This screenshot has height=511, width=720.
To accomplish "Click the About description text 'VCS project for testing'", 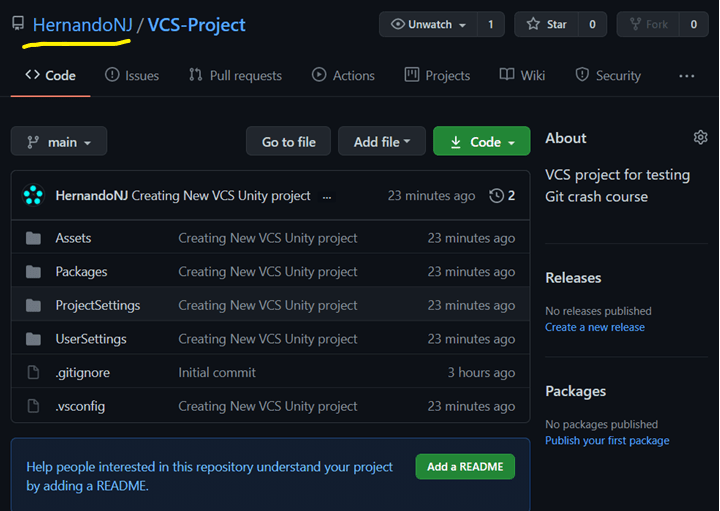I will 617,175.
